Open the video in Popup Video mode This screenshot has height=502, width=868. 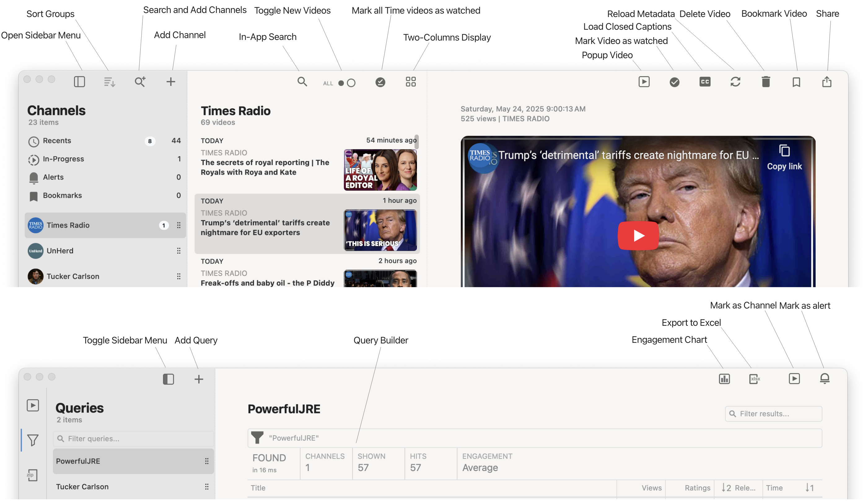point(644,82)
